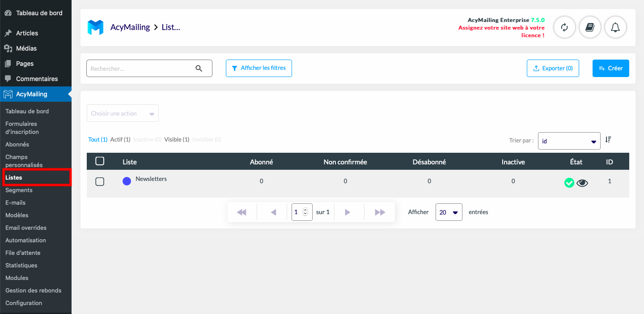Click the AcyMailing breadcrumb link
Viewport: 644px width, 314px height.
[x=130, y=27]
